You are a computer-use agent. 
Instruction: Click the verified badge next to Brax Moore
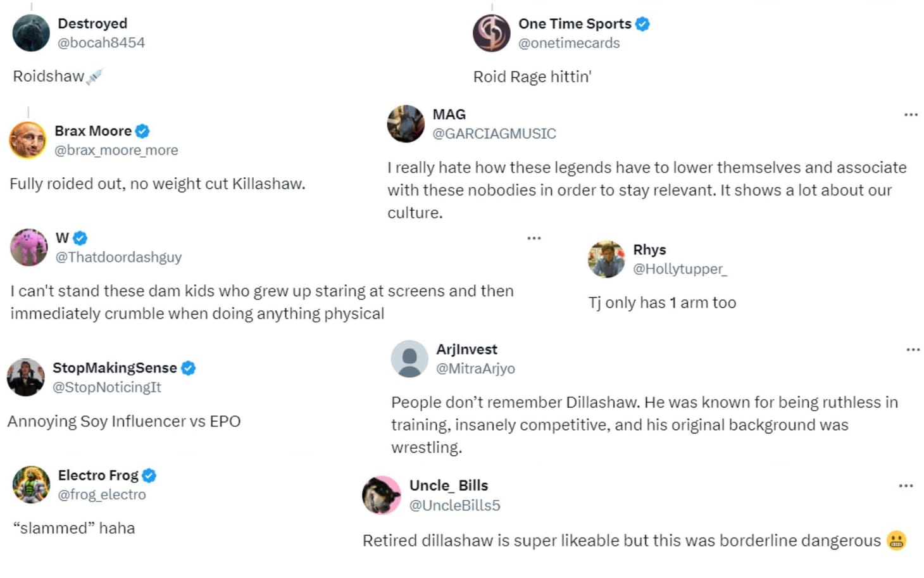pyautogui.click(x=142, y=130)
